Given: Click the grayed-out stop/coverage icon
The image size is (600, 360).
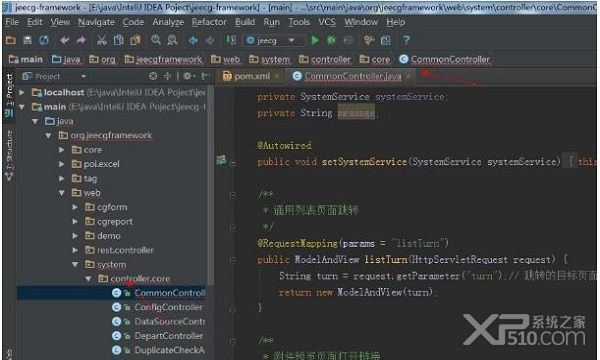Looking at the screenshot, I should pos(348,40).
